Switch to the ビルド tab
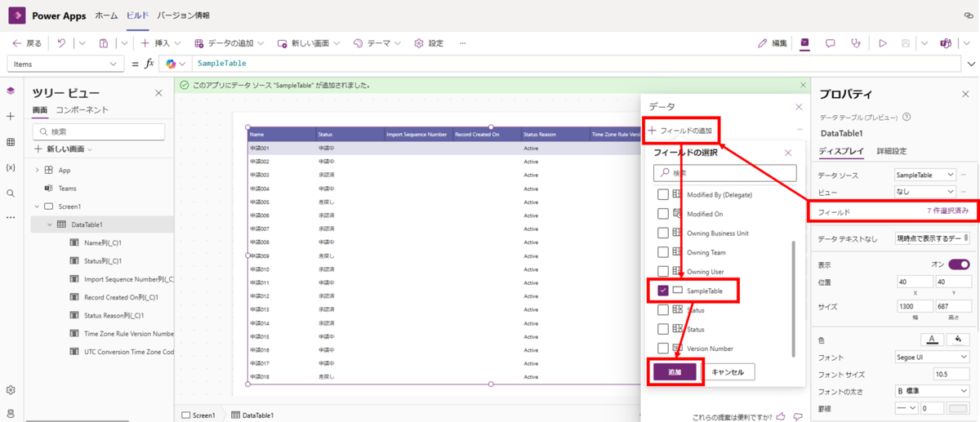The width and height of the screenshot is (980, 422). 138,16
